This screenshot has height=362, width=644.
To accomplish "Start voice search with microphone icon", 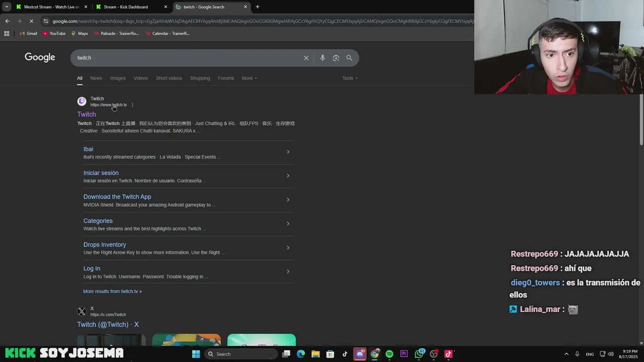I will [323, 58].
